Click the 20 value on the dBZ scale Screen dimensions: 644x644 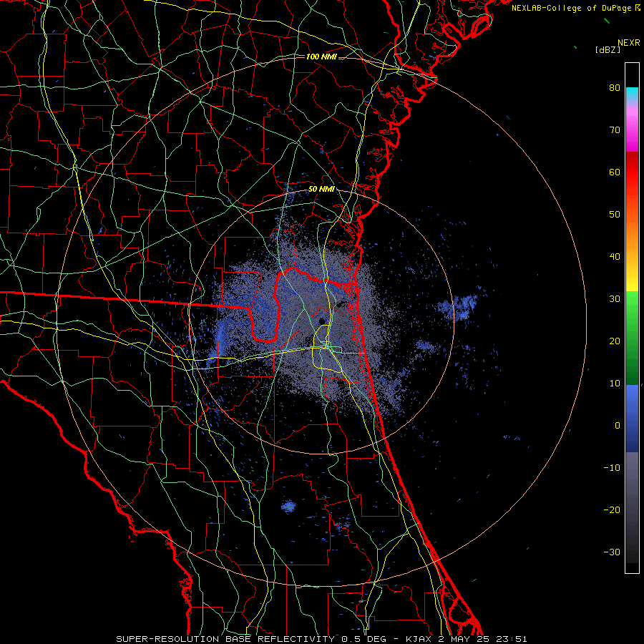point(615,341)
